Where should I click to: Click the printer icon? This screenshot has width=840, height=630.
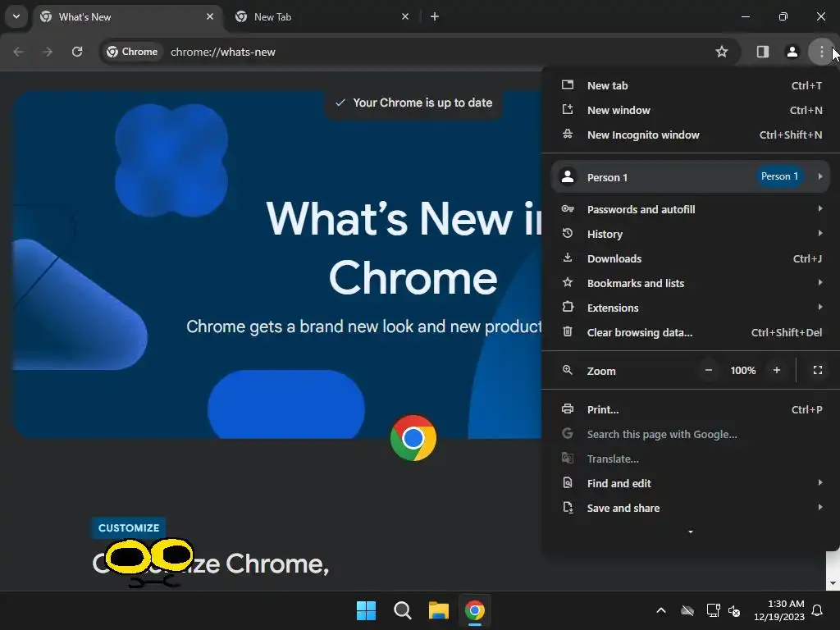pos(568,409)
